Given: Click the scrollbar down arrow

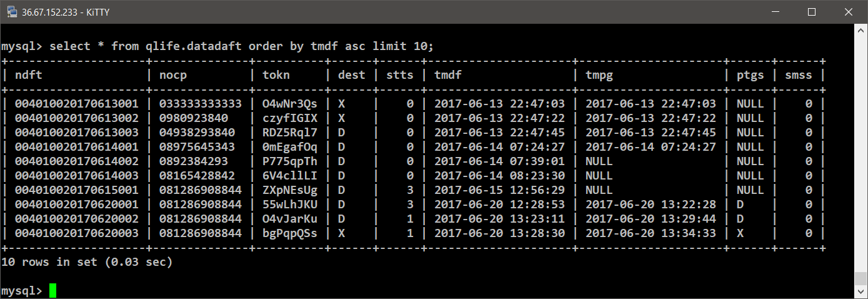Looking at the screenshot, I should [861, 292].
